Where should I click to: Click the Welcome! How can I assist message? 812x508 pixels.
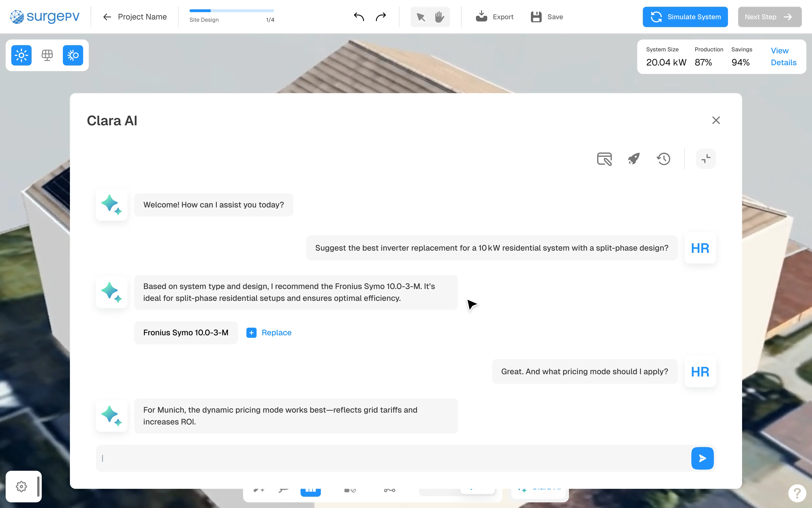point(213,205)
